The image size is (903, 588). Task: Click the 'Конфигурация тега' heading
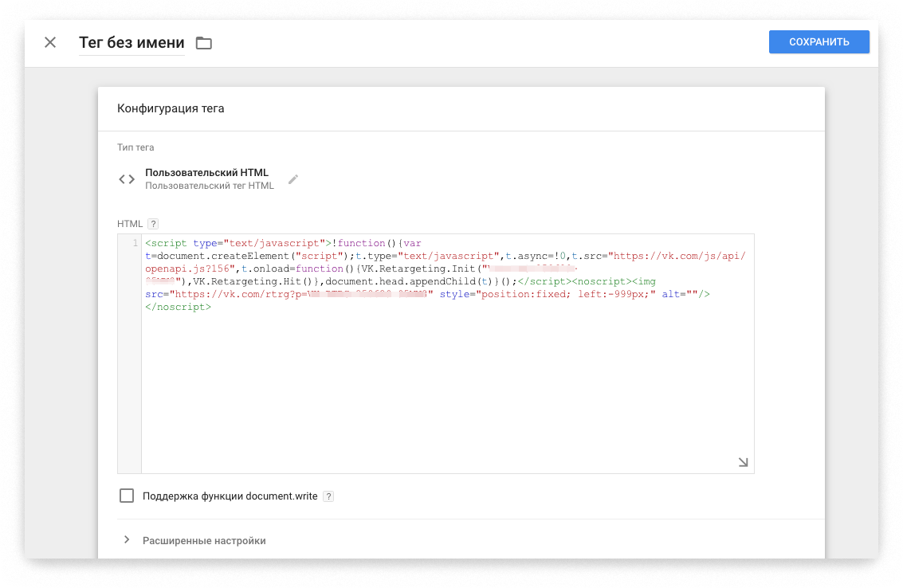pos(171,108)
